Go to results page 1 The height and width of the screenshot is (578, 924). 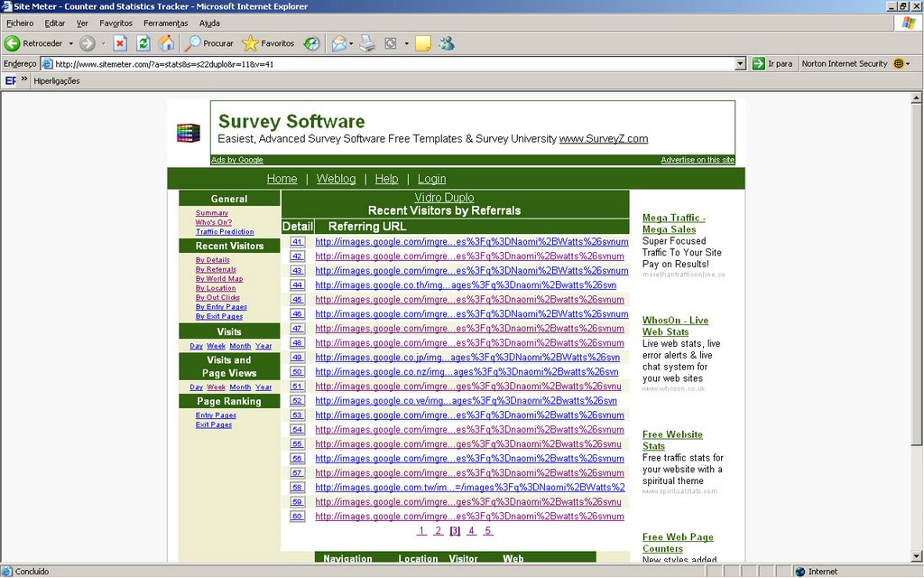(x=421, y=531)
